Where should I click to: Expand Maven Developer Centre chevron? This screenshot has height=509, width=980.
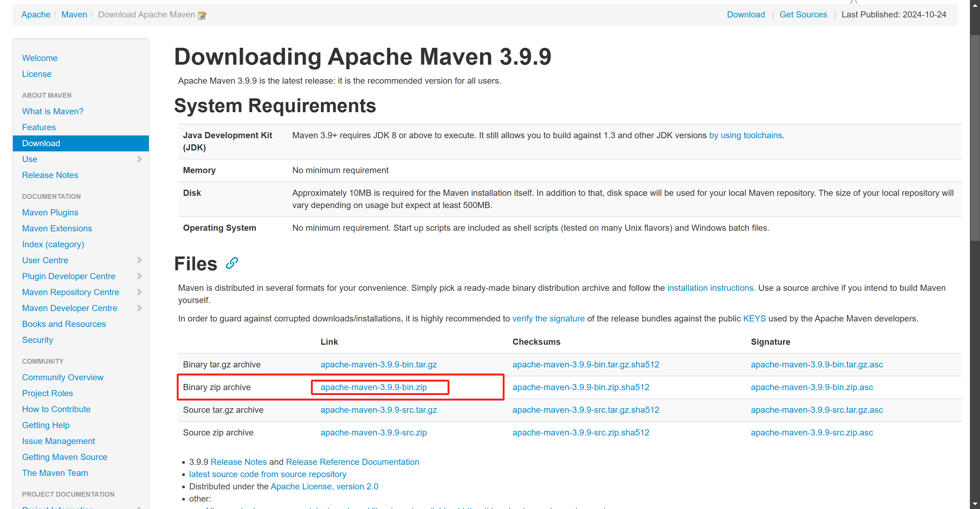pos(139,308)
